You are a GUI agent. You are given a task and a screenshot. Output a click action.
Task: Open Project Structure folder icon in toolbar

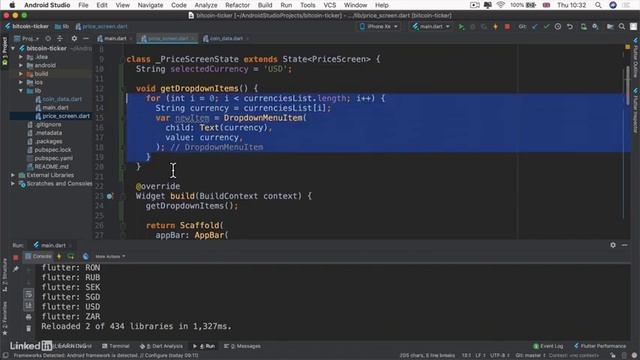point(610,27)
